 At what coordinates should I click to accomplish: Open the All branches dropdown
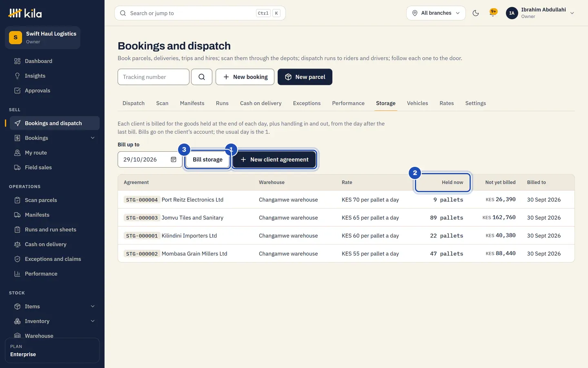point(436,13)
